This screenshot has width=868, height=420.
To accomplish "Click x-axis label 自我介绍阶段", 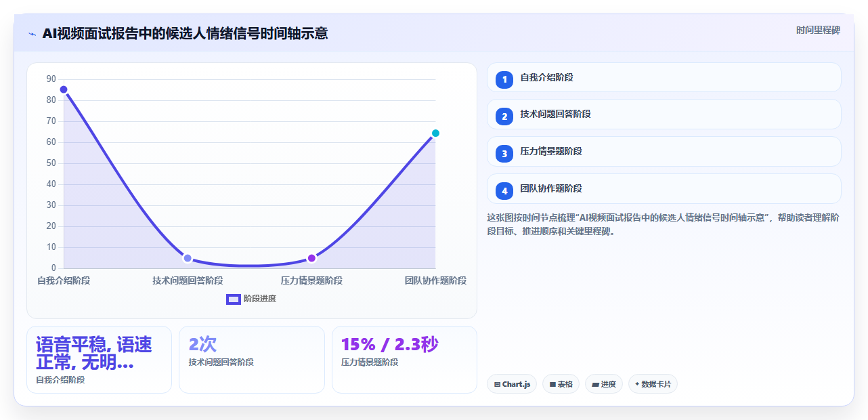I will (64, 280).
